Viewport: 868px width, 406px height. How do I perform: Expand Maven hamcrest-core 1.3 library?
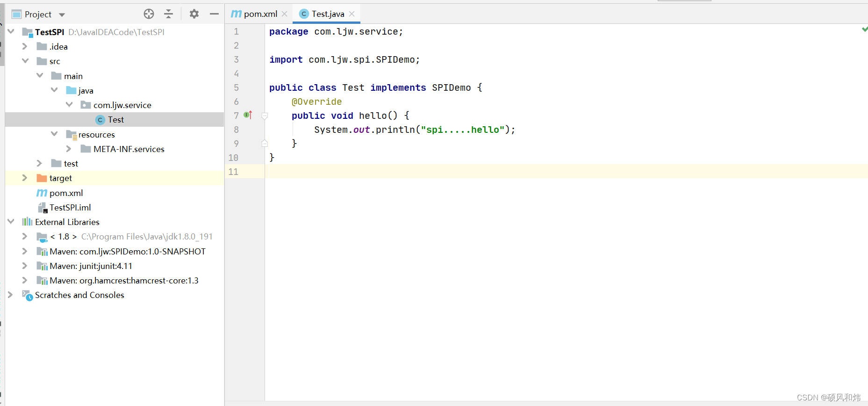click(25, 280)
